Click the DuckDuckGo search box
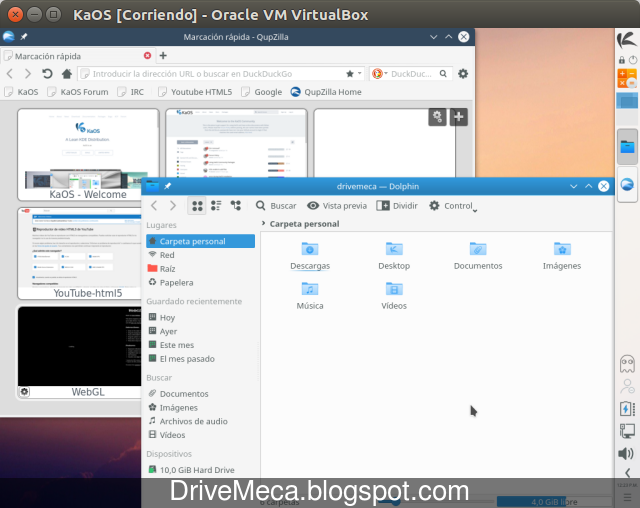This screenshot has height=508, width=640. click(411, 74)
